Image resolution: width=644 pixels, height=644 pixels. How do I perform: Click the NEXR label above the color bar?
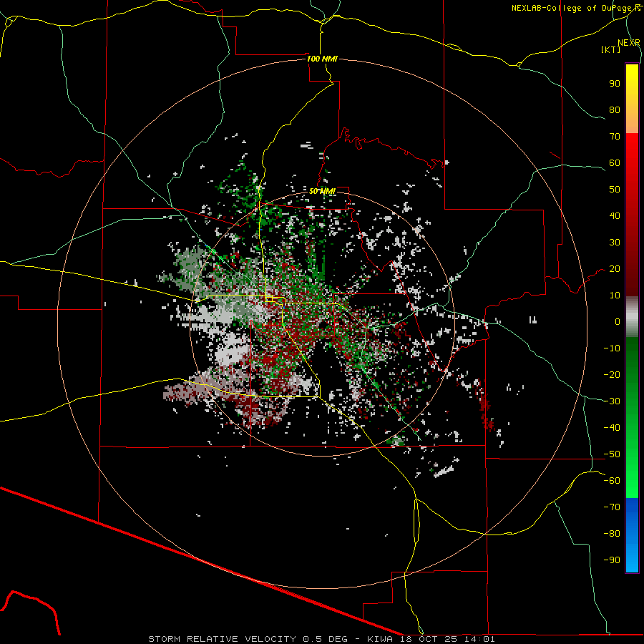pos(628,43)
